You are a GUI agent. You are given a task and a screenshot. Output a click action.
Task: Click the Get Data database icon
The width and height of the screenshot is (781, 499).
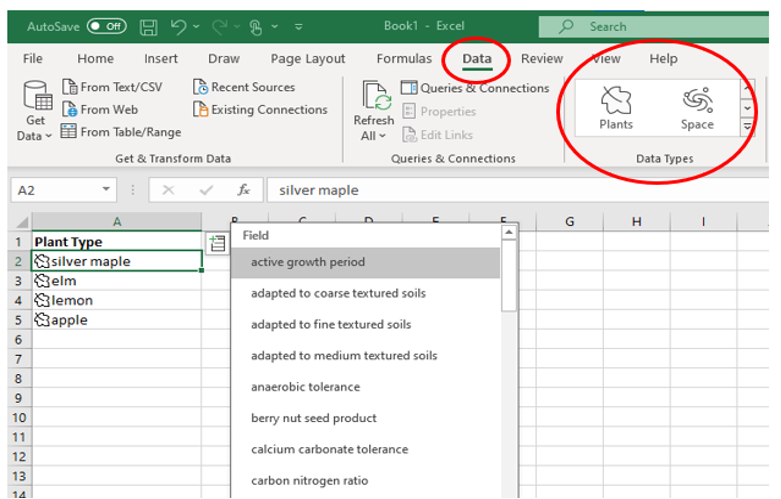tap(37, 96)
